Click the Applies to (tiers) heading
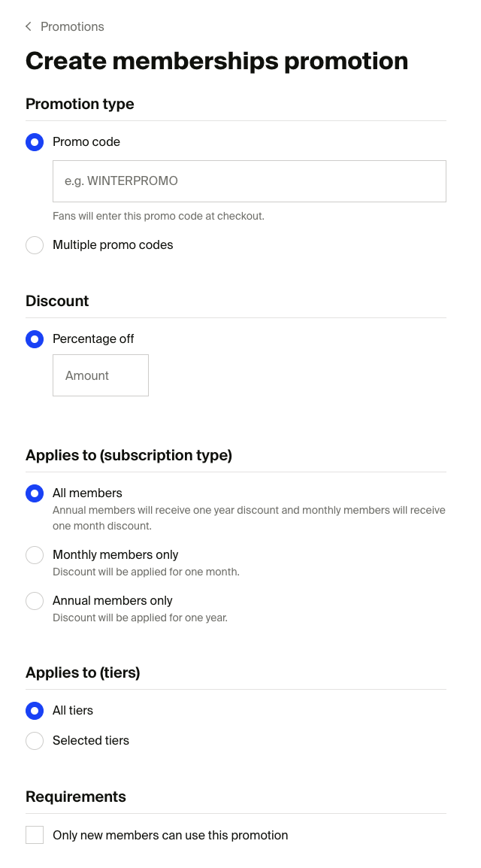The height and width of the screenshot is (868, 481). (x=83, y=672)
